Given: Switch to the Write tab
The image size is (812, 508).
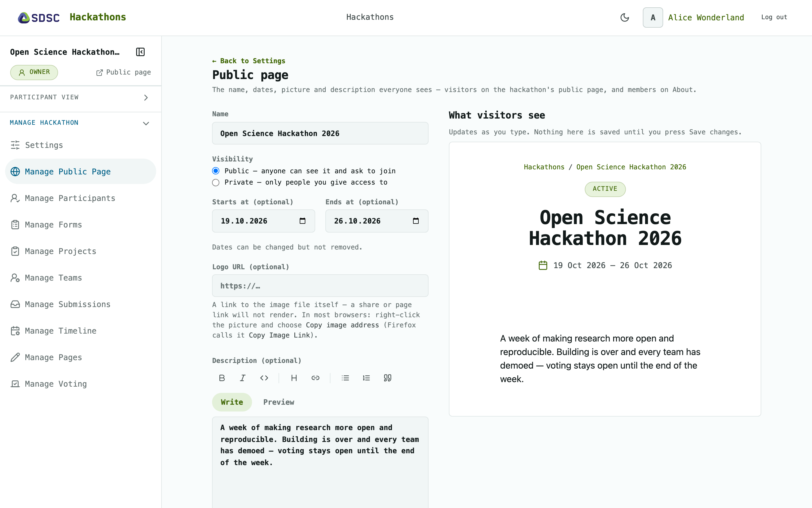Looking at the screenshot, I should (232, 402).
